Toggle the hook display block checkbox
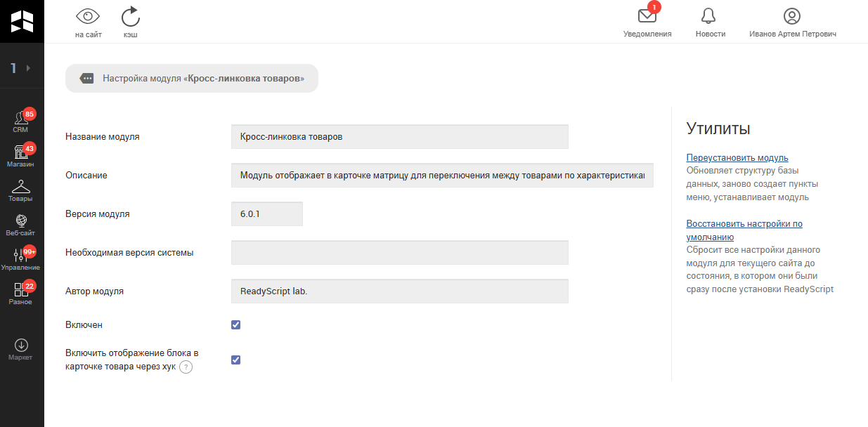The width and height of the screenshot is (868, 427). point(236,360)
